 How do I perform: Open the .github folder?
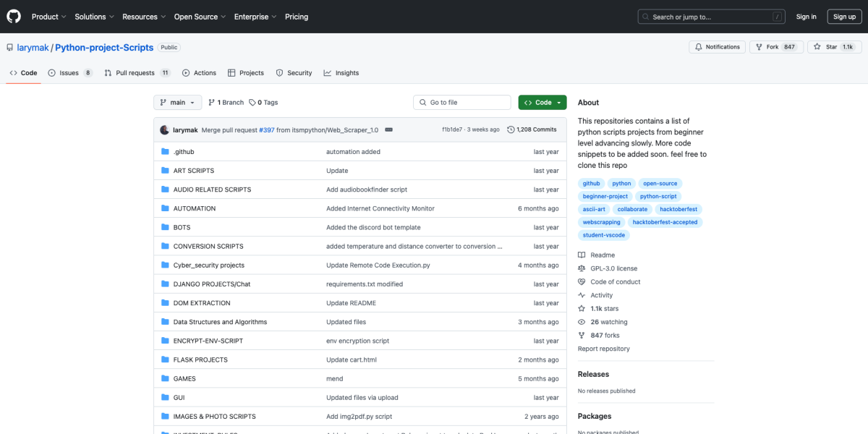coord(184,152)
